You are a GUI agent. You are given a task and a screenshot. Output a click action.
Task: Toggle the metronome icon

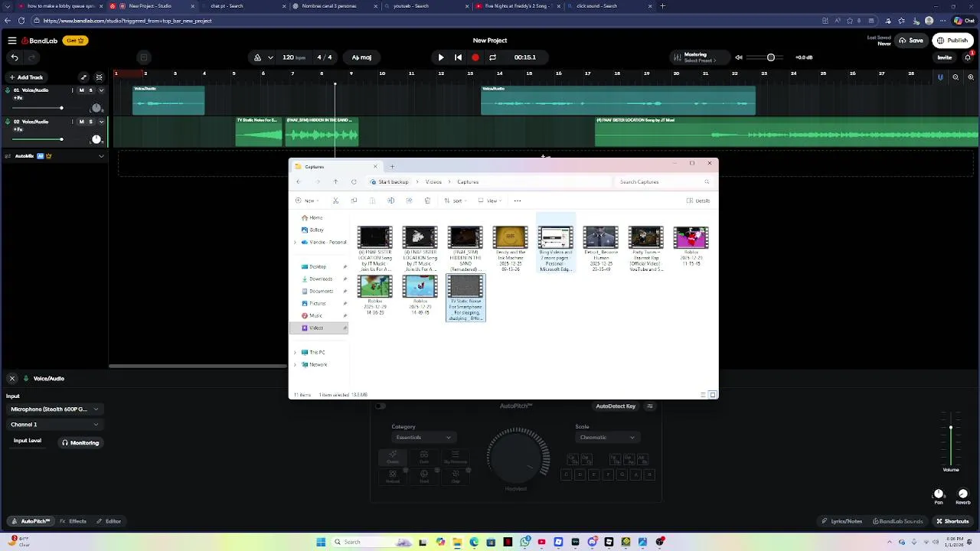pyautogui.click(x=257, y=57)
